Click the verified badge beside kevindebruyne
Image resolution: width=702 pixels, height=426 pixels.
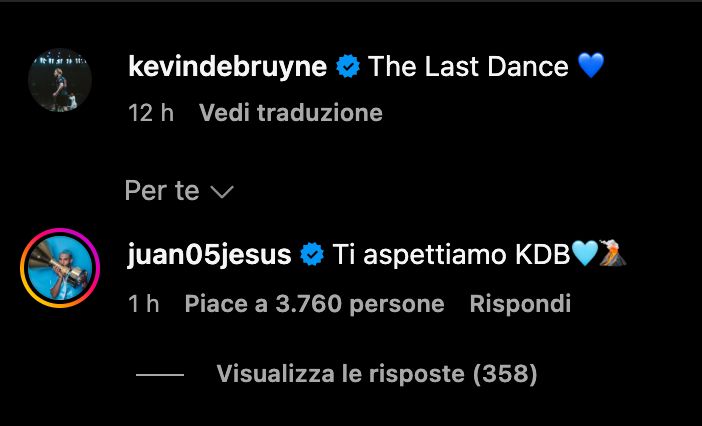(x=348, y=68)
